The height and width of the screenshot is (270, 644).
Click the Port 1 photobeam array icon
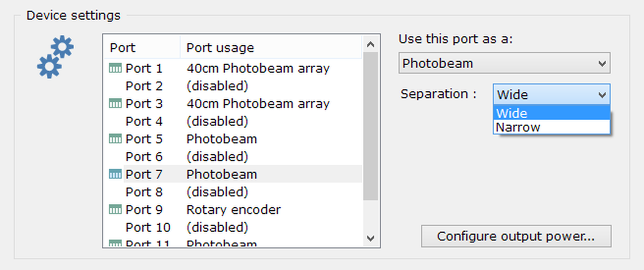(x=115, y=69)
